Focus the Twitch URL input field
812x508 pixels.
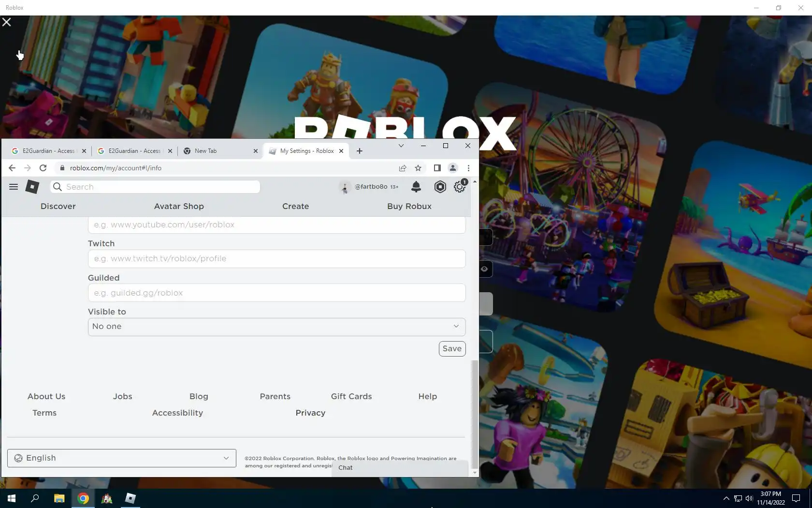click(276, 259)
